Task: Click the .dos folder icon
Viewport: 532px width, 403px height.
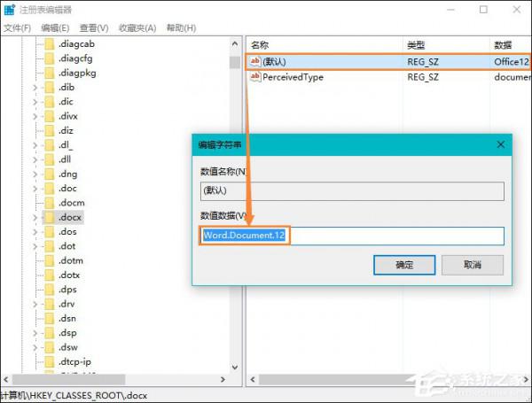Action: pyautogui.click(x=50, y=232)
